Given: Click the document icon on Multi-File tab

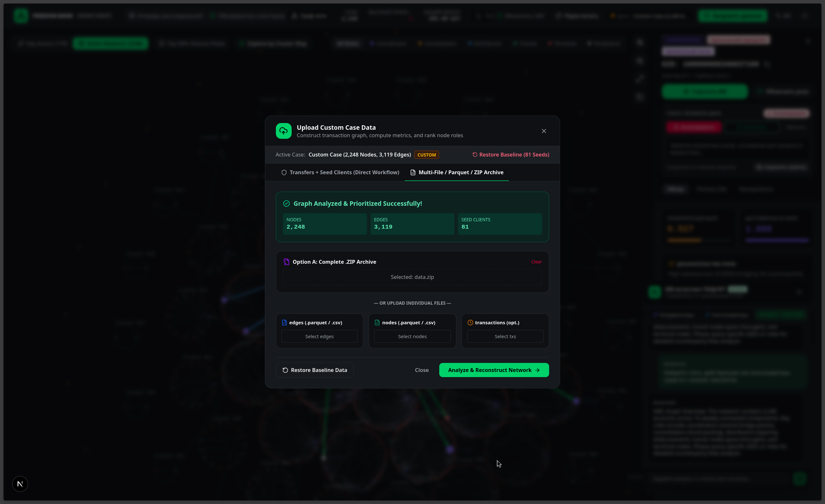Looking at the screenshot, I should pos(413,172).
